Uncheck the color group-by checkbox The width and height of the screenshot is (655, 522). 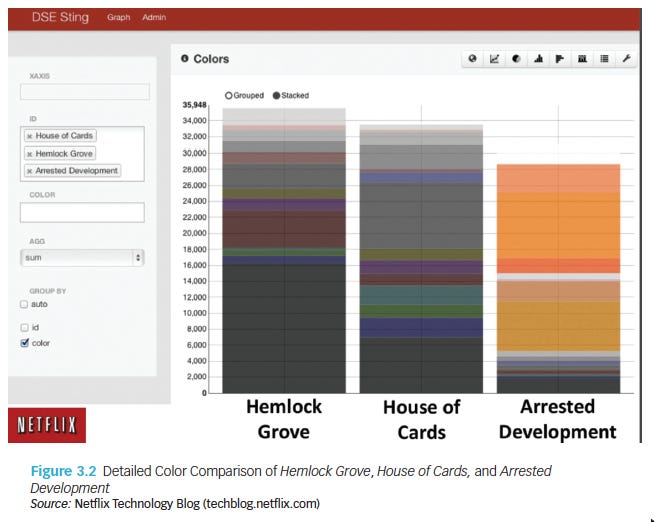tap(25, 343)
